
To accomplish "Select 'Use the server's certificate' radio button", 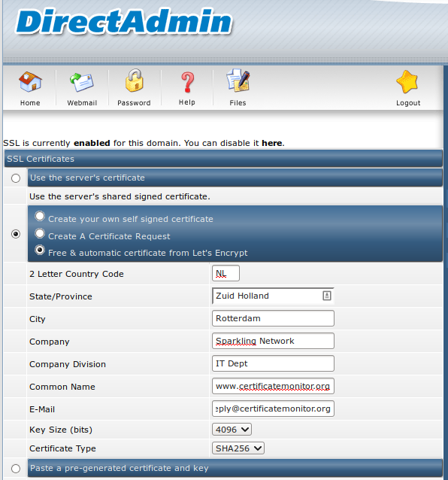I will tap(16, 178).
